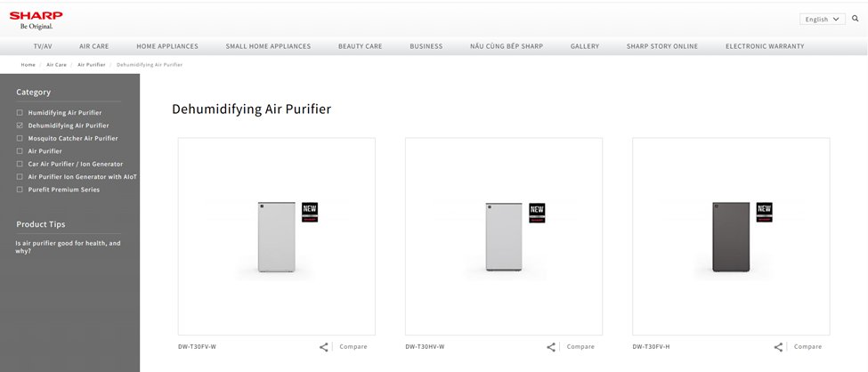Tick Purefit Premium Series checkbox
This screenshot has height=372, width=868.
20,190
